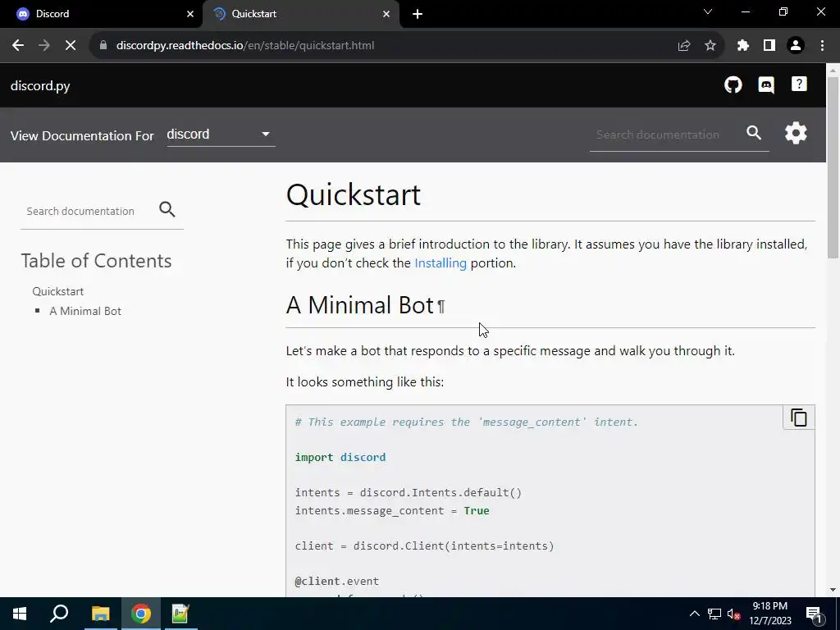840x630 pixels.
Task: Click the '@client.event' code line
Action: pos(337,582)
